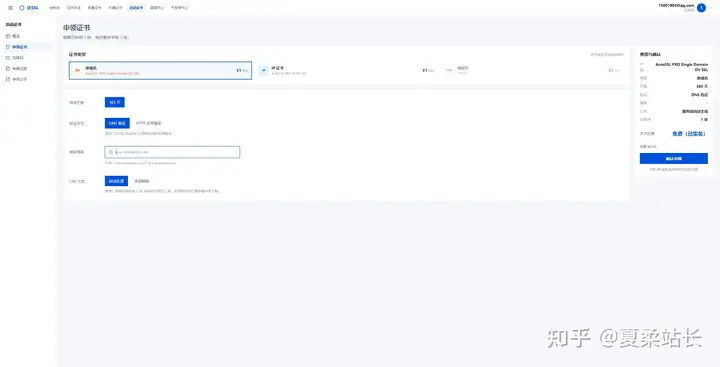
Task: Click the 'DNS 验证' value in summary panel
Action: (699, 95)
